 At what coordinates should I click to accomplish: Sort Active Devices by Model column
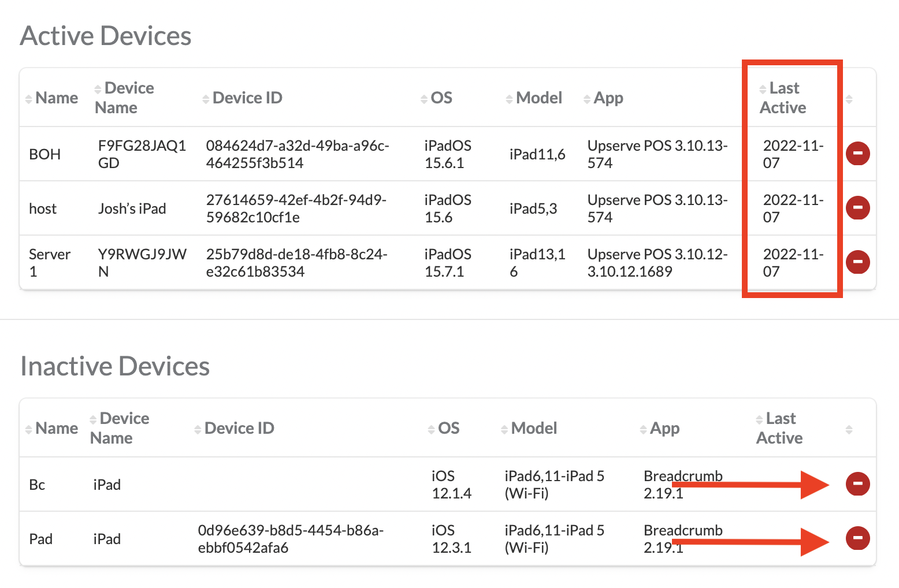(534, 98)
